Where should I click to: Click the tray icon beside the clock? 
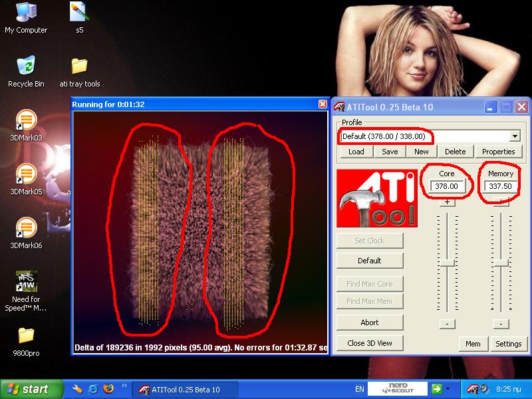click(484, 389)
